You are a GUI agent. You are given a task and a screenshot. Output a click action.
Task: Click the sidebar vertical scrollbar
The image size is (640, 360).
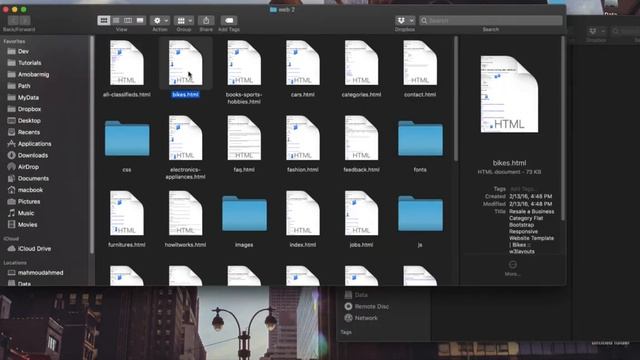[x=92, y=145]
